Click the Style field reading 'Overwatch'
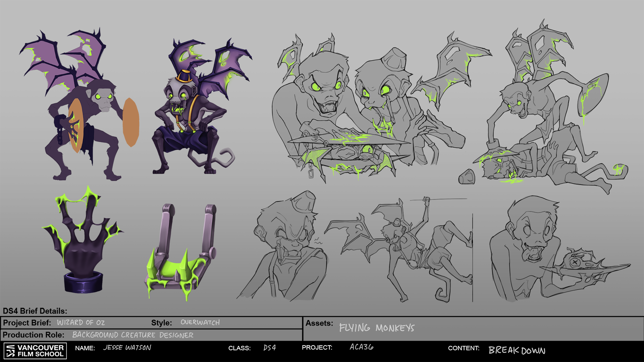This screenshot has height=362, width=644. [200, 322]
